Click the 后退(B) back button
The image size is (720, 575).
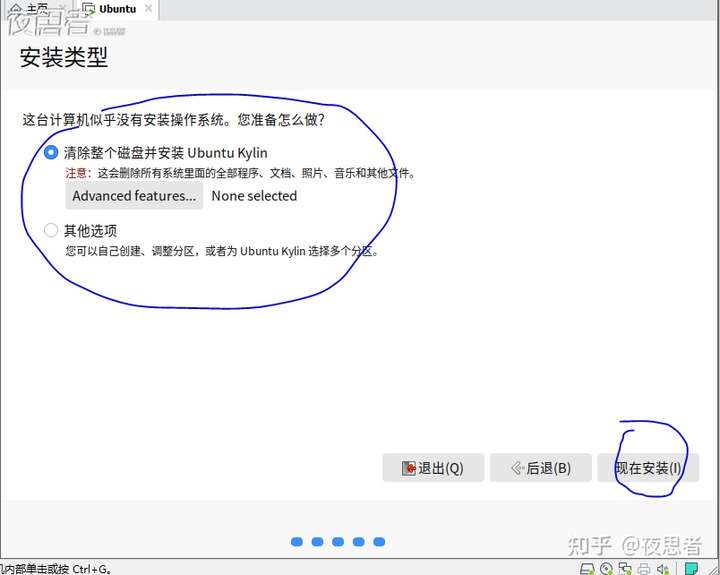click(x=540, y=468)
